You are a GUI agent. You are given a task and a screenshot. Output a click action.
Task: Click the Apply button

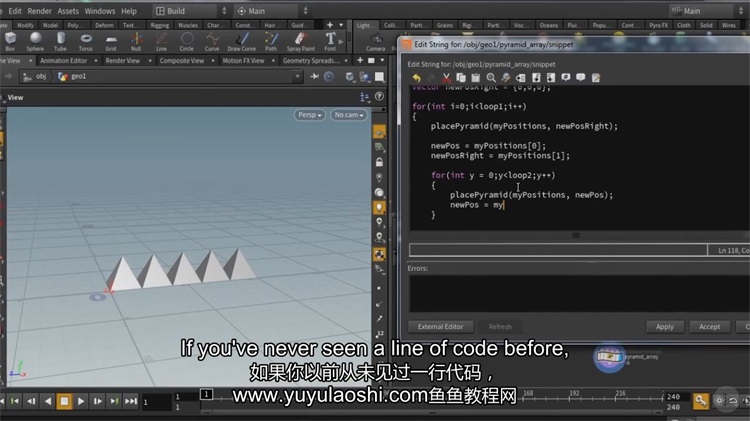[664, 327]
